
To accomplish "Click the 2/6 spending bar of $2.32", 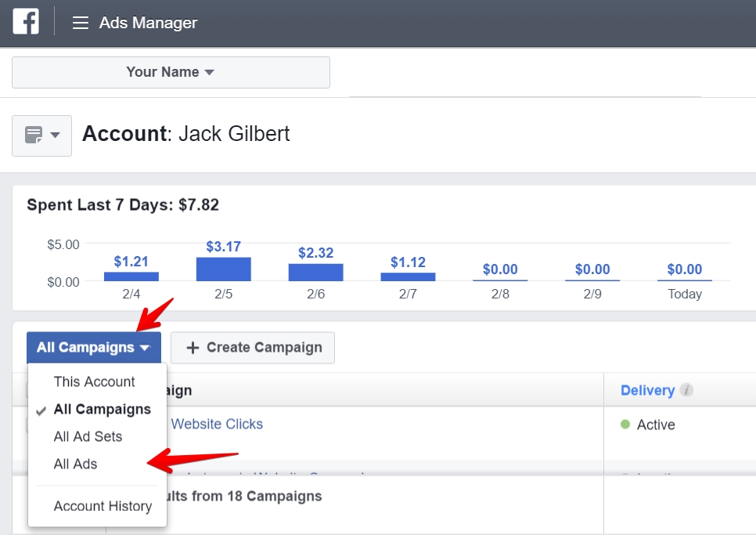I will (316, 273).
